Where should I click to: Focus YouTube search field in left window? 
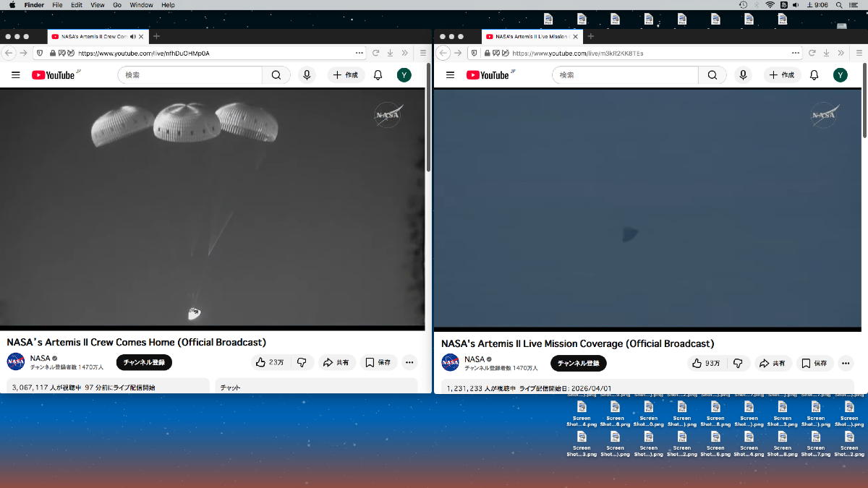pyautogui.click(x=190, y=75)
